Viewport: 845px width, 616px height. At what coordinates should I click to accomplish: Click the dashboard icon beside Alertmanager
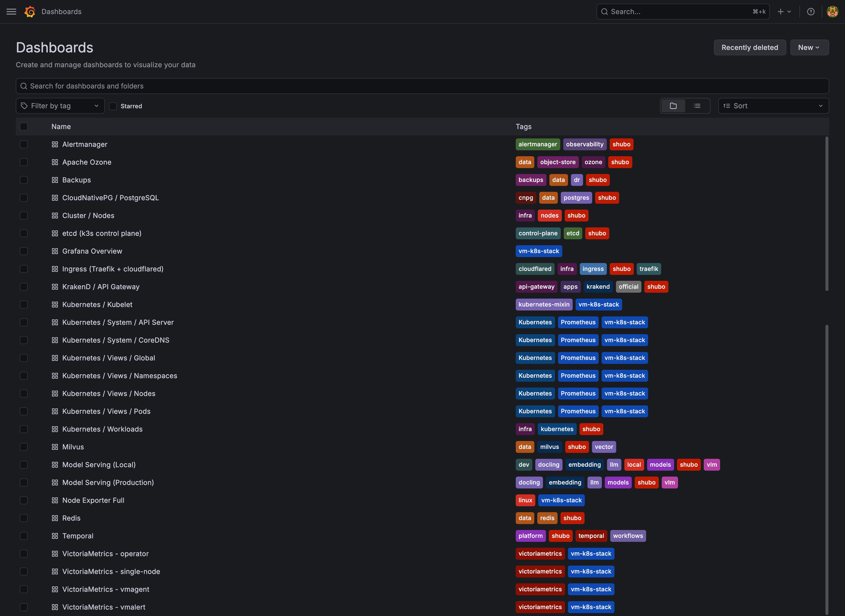[x=55, y=144]
